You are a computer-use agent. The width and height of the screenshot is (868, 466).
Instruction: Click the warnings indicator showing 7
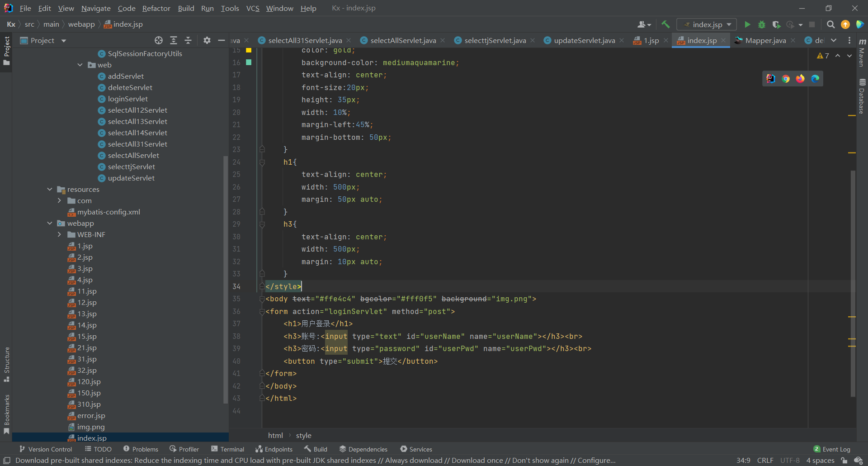(823, 56)
